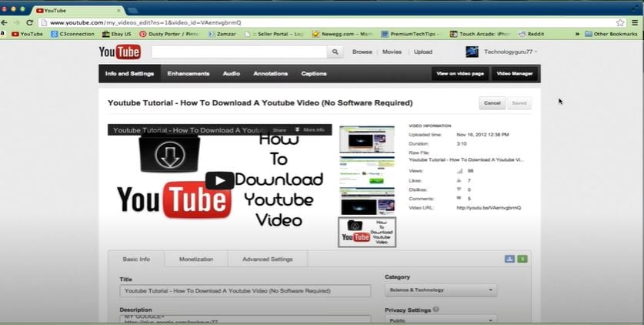The width and height of the screenshot is (644, 325).
Task: Click More info on the video player
Action: pos(310,130)
